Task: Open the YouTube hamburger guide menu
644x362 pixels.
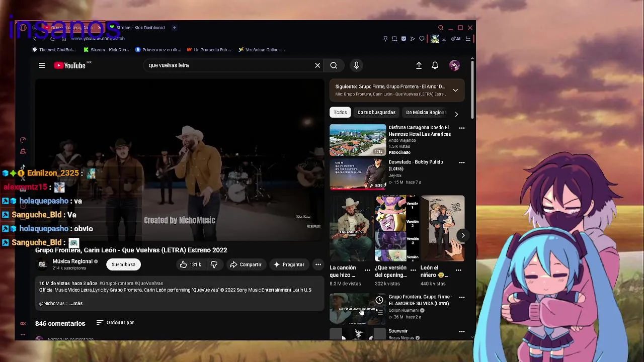Action: pos(42,65)
